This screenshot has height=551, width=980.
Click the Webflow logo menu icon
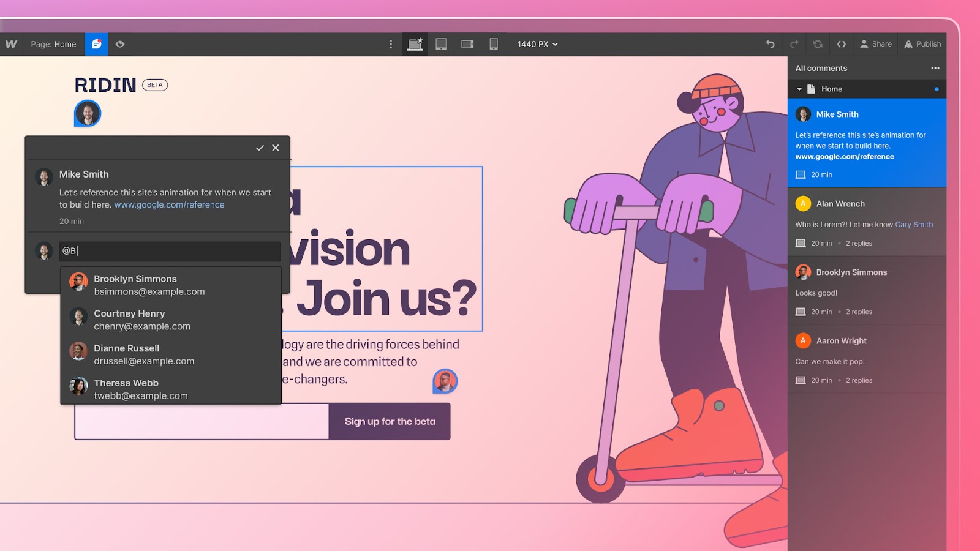point(11,44)
